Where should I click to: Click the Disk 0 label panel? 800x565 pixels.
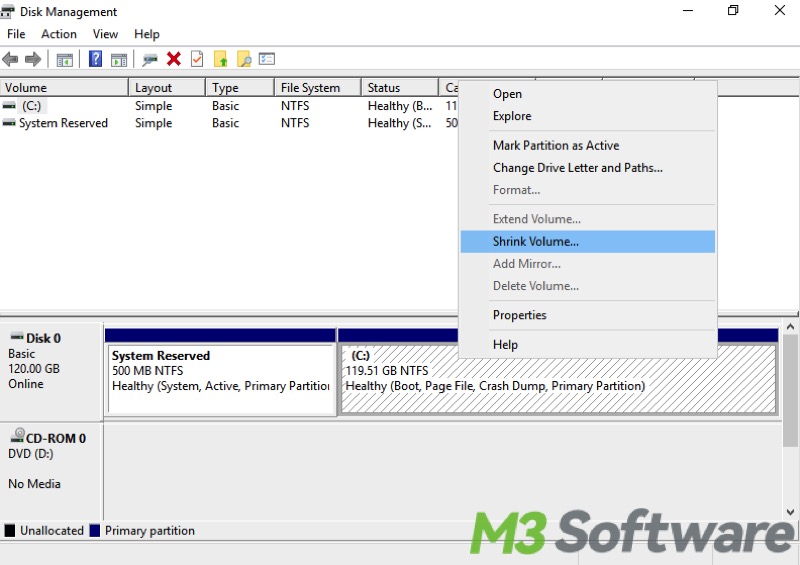coord(51,371)
